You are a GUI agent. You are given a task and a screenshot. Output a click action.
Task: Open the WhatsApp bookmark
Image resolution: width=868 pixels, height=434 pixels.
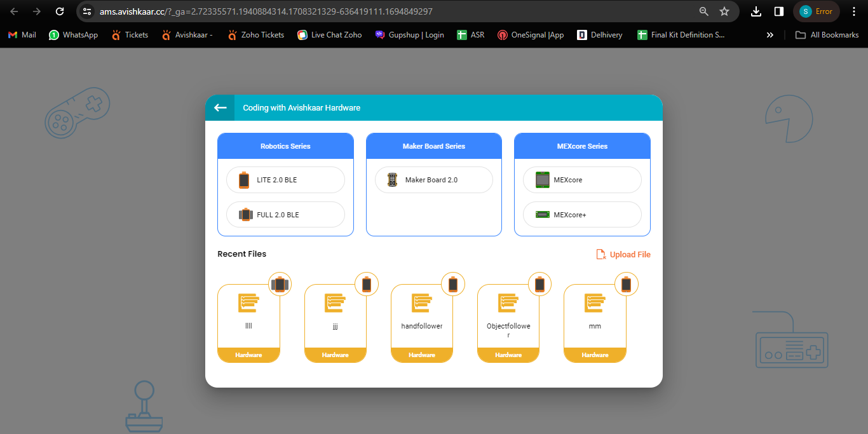pyautogui.click(x=74, y=35)
